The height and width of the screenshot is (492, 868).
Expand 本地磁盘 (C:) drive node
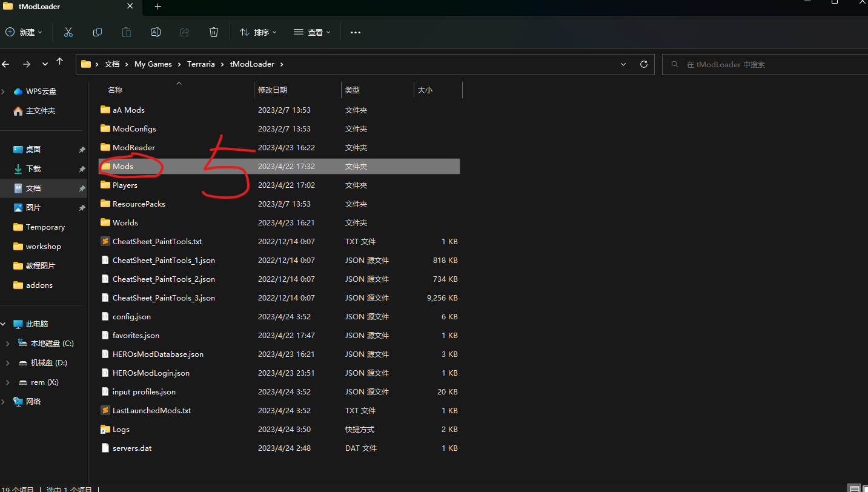coord(7,344)
